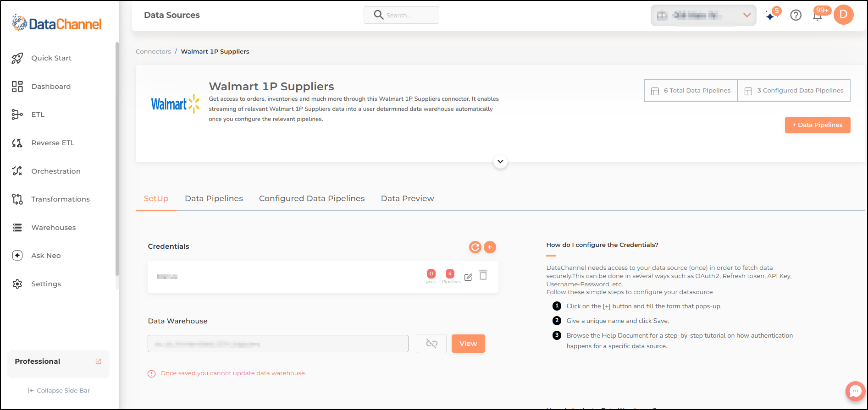Open the Ask Neo icon
Image resolution: width=868 pixels, height=410 pixels.
point(17,256)
